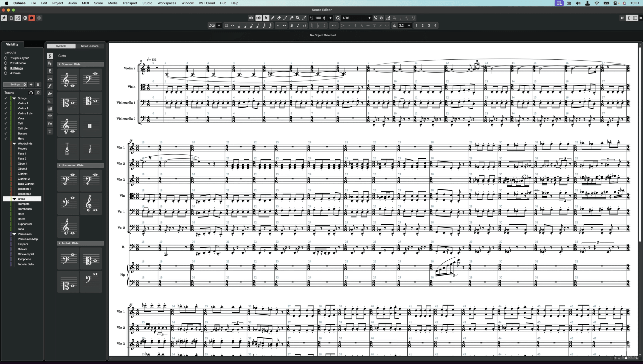Open the 1/16 quantize preset dropdown
The image size is (643, 364).
[x=369, y=18]
